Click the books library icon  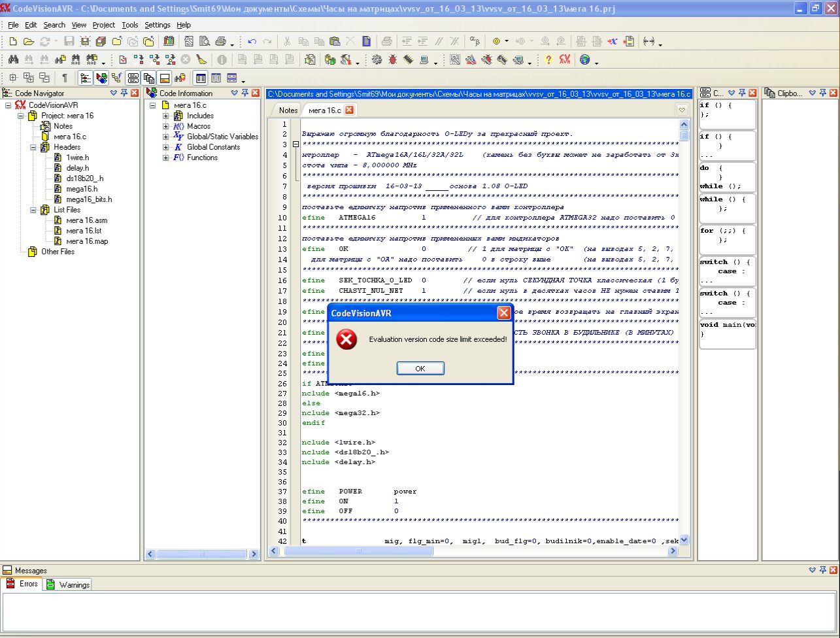(169, 41)
